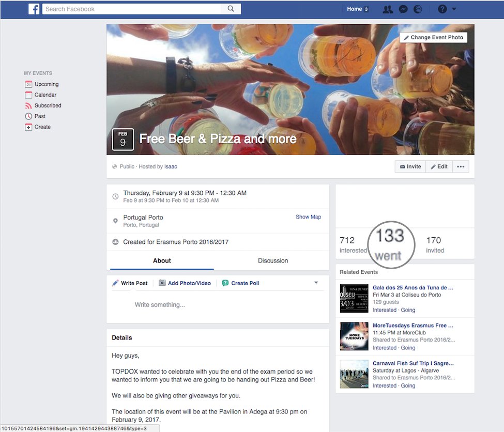Mark Going for Gala dos 25 Anos
The height and width of the screenshot is (432, 504).
coord(408,310)
